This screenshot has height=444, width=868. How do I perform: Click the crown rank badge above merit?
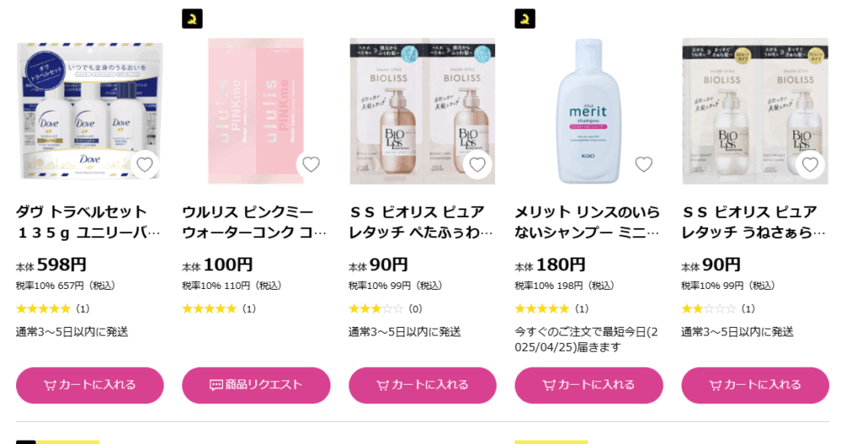[525, 19]
